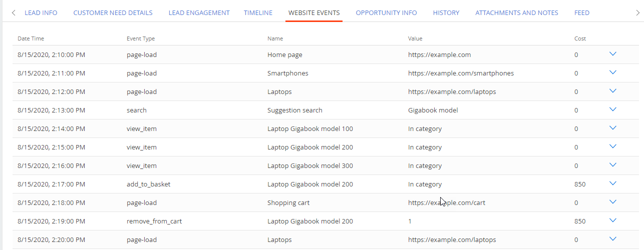
Task: Click the 8/15/2020, 2:18:00 PM timestamp
Action: click(51, 203)
